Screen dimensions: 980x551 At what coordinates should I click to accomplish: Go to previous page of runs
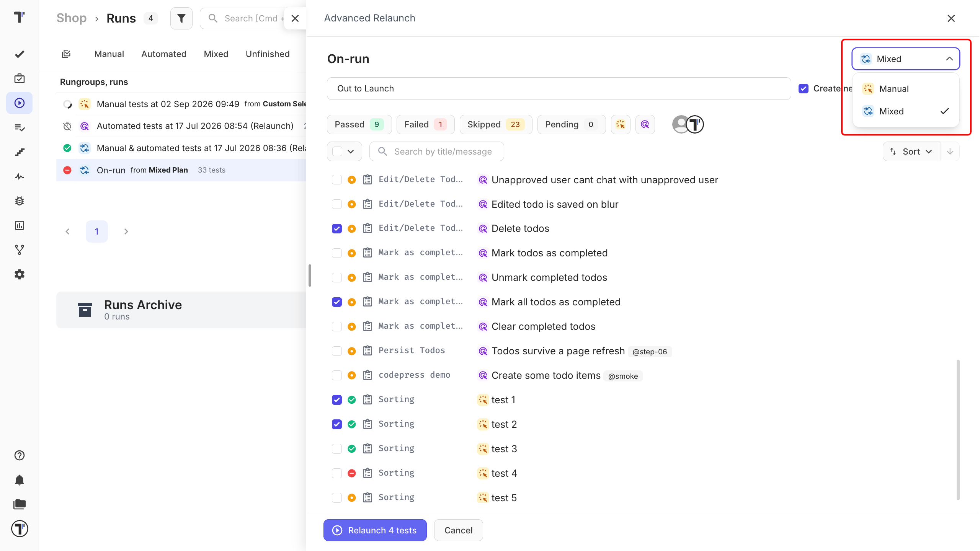[x=67, y=231]
